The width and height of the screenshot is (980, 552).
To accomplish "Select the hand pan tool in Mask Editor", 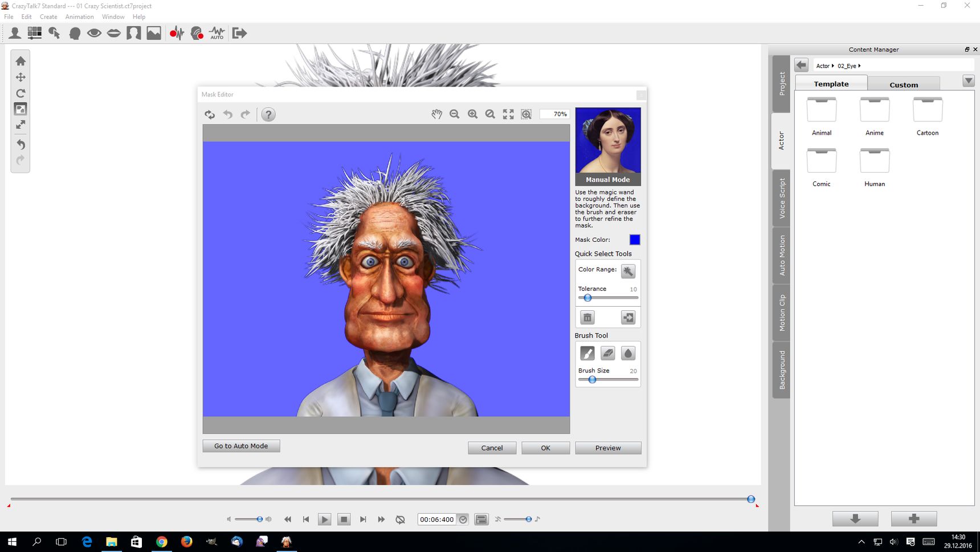I will click(x=436, y=114).
